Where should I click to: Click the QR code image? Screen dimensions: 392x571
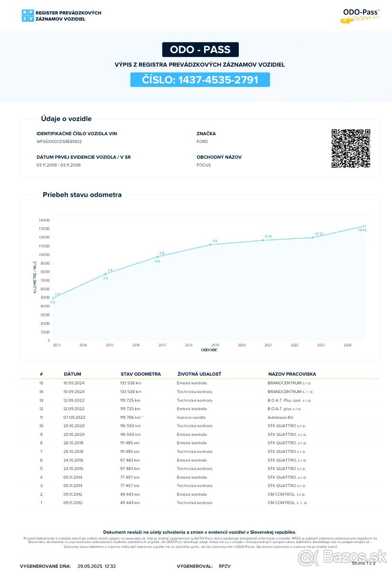[351, 148]
